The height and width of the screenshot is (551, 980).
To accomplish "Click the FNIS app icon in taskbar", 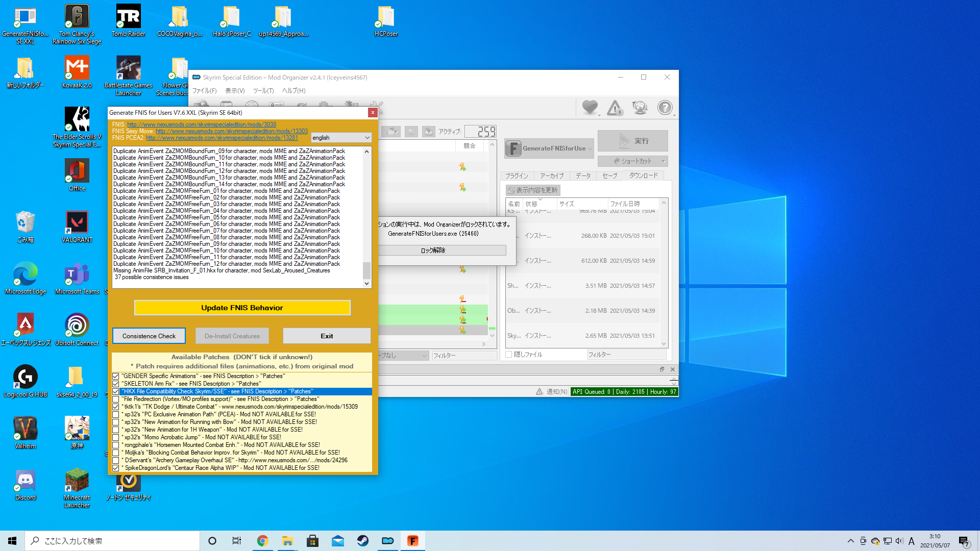I will click(x=413, y=541).
